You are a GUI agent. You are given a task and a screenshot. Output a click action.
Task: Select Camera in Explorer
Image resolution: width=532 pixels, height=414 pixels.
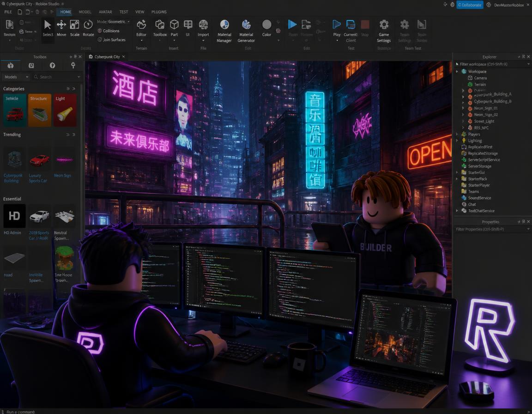pos(480,78)
